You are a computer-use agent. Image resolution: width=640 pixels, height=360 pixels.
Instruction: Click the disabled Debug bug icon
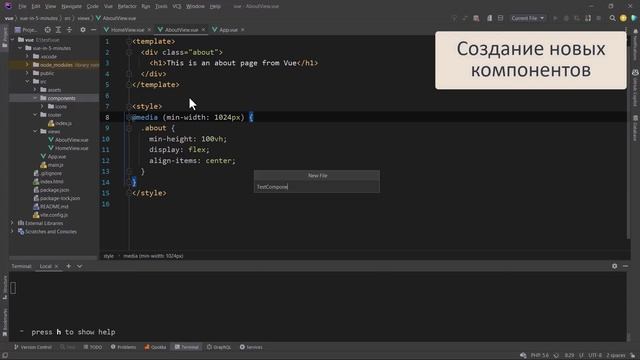[x=566, y=18]
